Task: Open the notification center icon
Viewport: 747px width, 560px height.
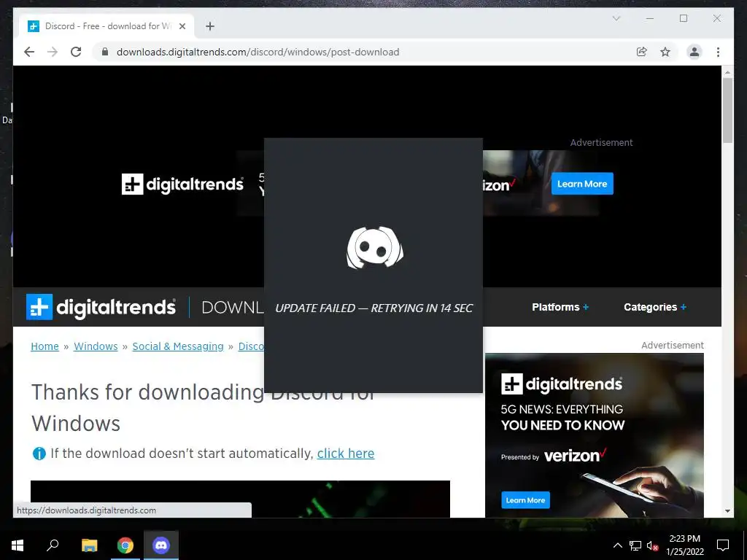Action: 723,545
